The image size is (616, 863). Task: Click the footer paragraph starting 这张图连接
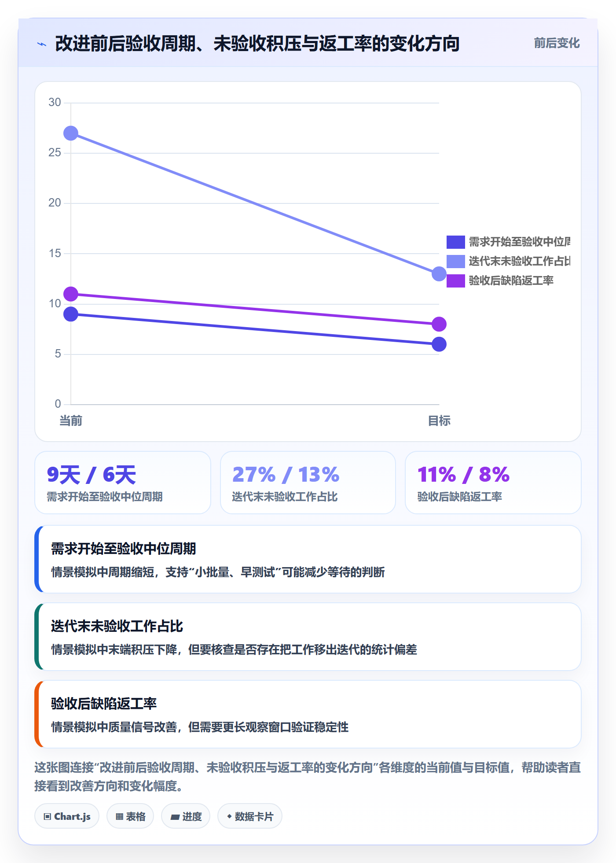tap(308, 777)
